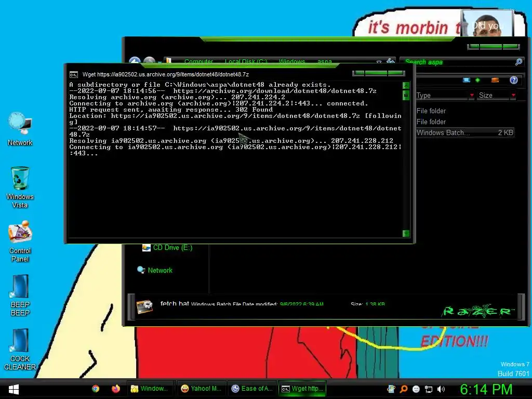This screenshot has height=399, width=532.
Task: Click the fetch.bat file icon in details pane
Action: pos(144,307)
